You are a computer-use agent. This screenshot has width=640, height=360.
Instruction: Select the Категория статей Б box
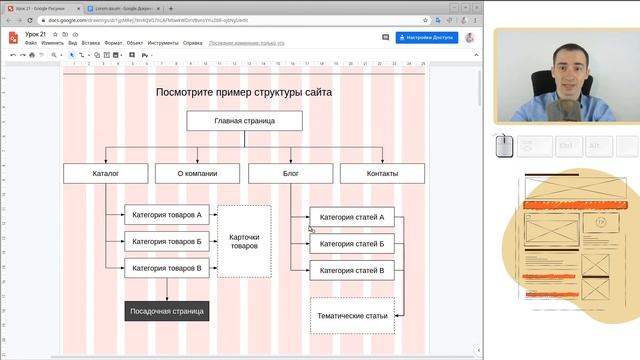click(352, 244)
